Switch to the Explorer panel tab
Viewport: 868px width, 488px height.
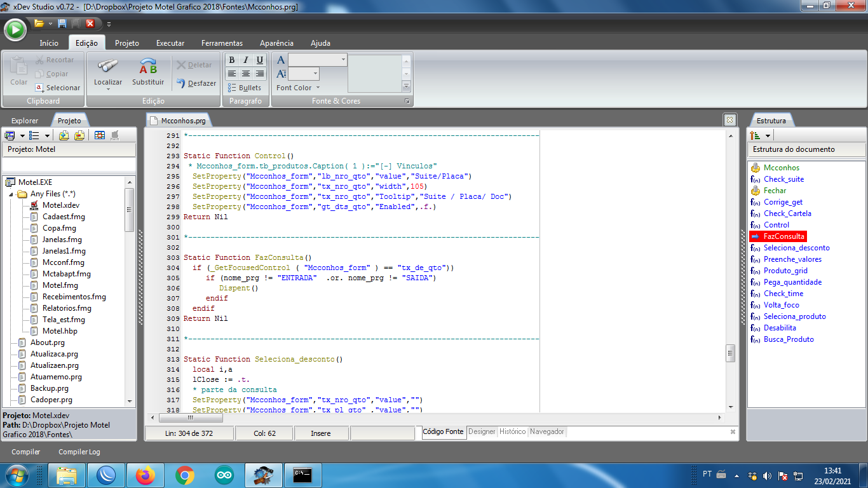pos(25,121)
